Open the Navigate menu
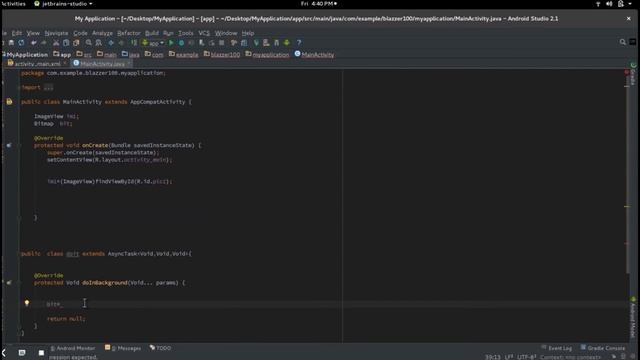 56,33
